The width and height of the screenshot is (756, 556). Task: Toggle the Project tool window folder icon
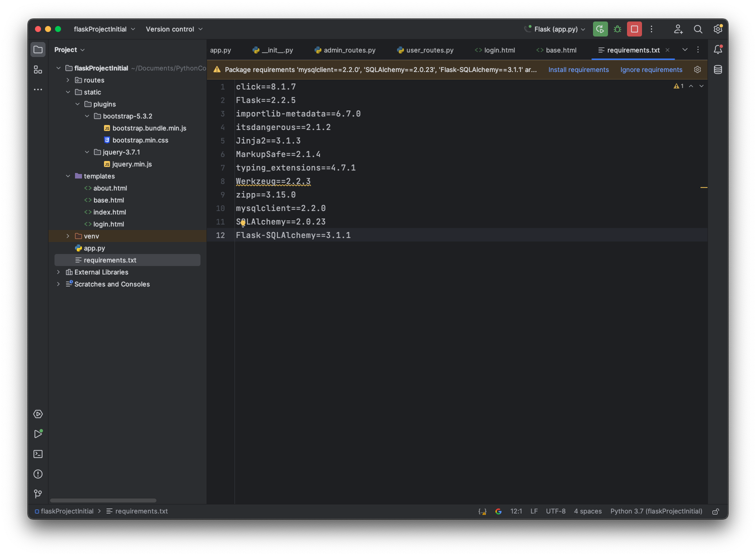coord(38,49)
